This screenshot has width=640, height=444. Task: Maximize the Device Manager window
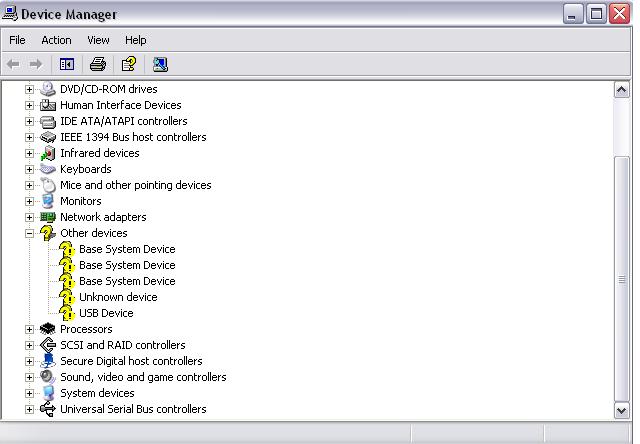(x=596, y=13)
